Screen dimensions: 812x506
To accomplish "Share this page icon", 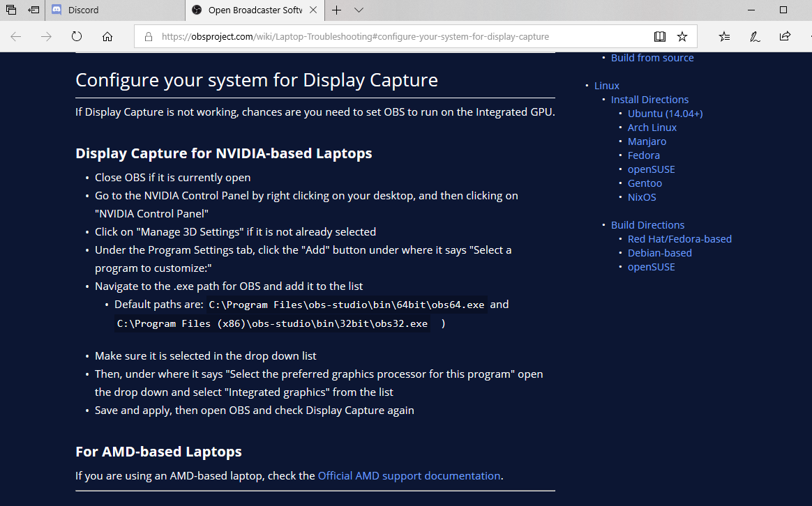I will (785, 36).
